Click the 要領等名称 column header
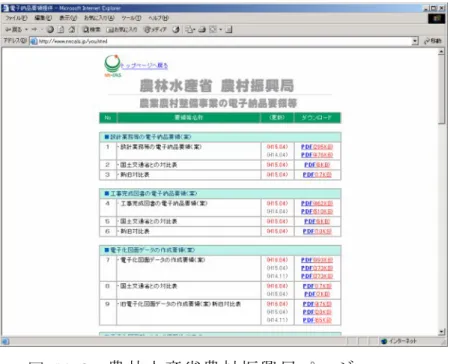Viewport: 450px width, 364px height. tap(189, 118)
